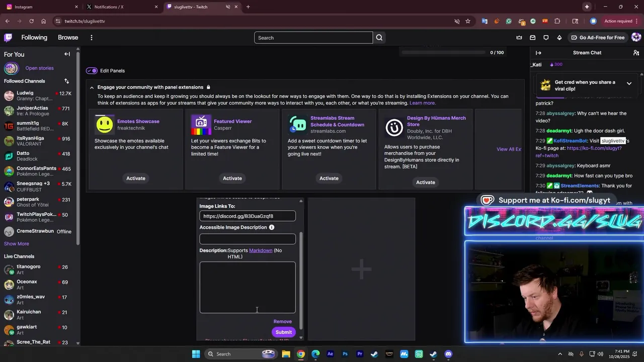Activate the Design By Humans extension
Viewport: 644px width, 362px height.
pyautogui.click(x=426, y=183)
